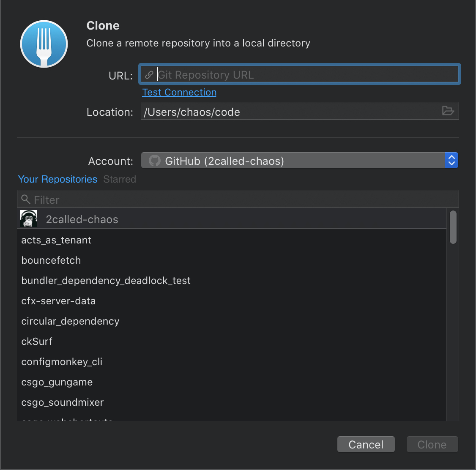Click the repository list scrollbar thumb
This screenshot has width=476, height=470.
[453, 227]
